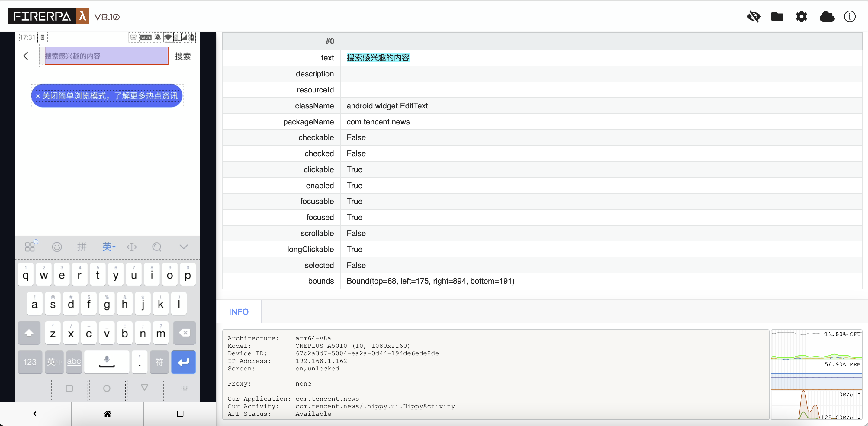Tap the 关闭简单浏览模式 pill banner
This screenshot has width=868, height=426.
(x=107, y=96)
